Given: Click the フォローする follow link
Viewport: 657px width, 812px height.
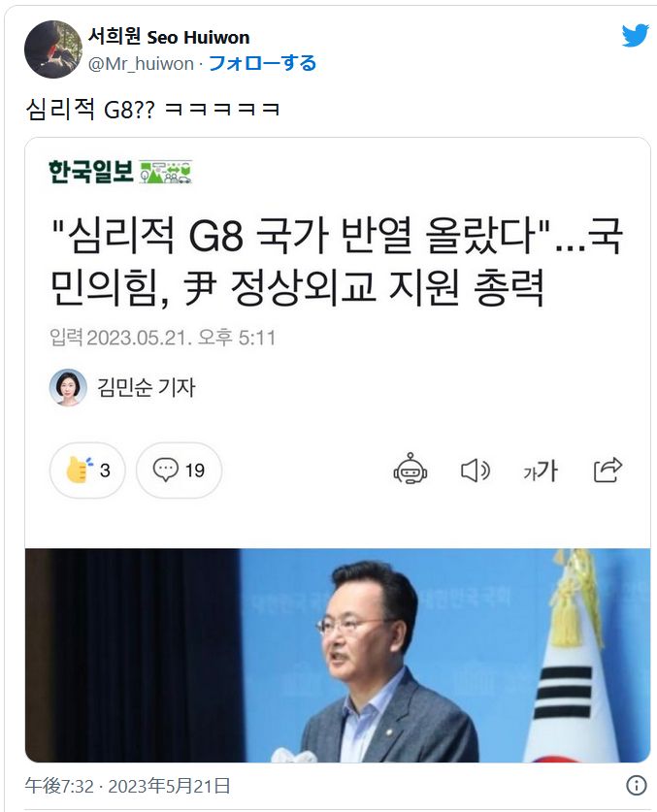Looking at the screenshot, I should tap(262, 63).
